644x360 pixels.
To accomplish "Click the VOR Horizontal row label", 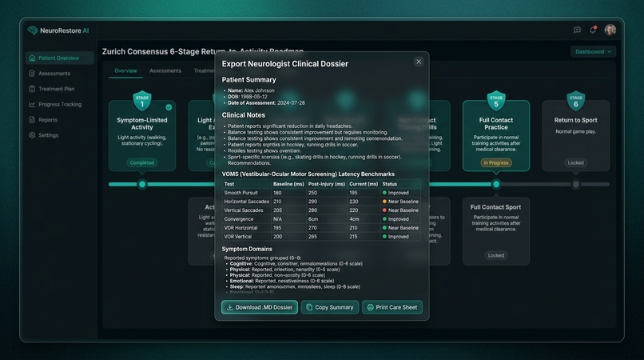I will [x=241, y=228].
